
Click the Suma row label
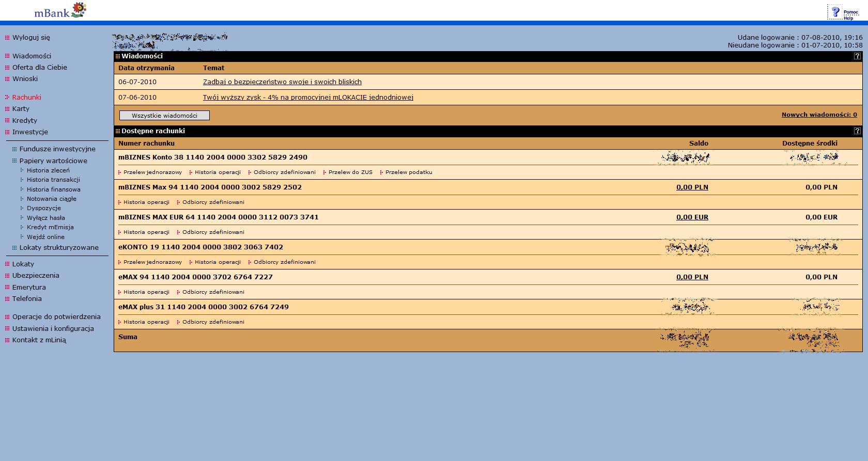pyautogui.click(x=128, y=337)
